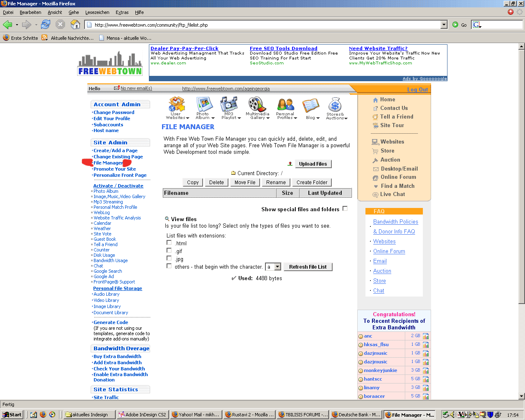Open the Ansicht menu
This screenshot has height=420, width=525.
(55, 12)
